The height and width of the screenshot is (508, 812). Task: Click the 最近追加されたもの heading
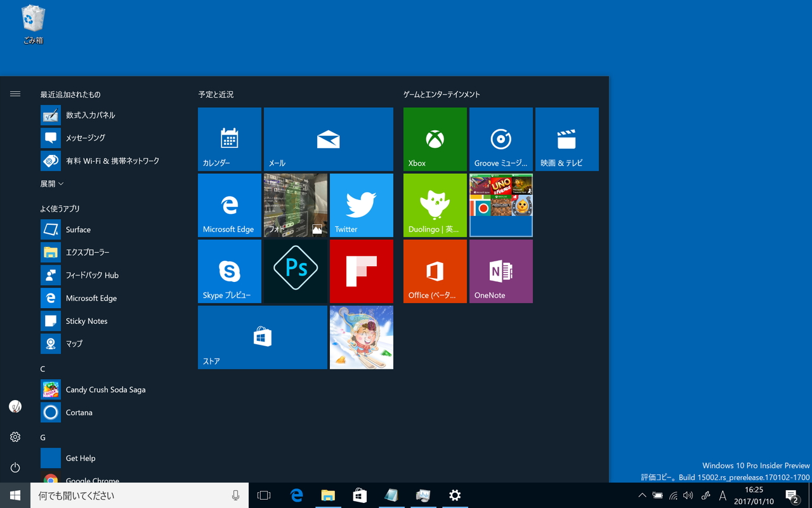click(x=70, y=95)
